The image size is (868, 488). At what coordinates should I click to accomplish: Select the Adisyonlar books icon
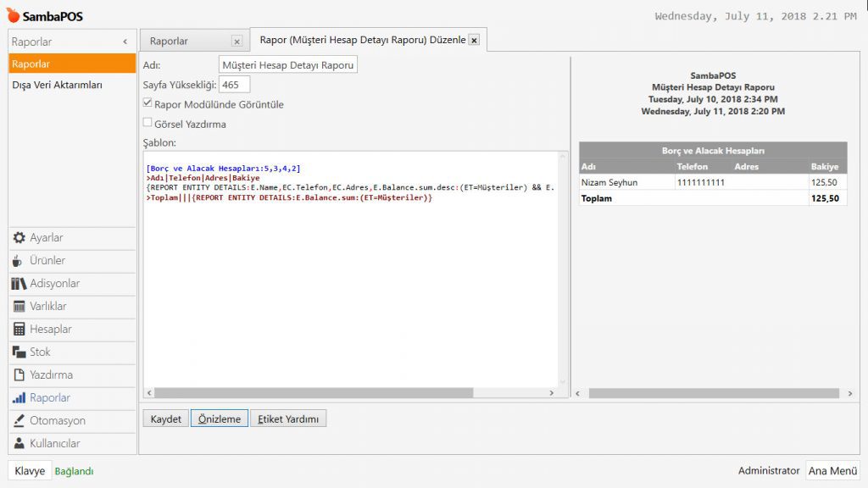(19, 284)
